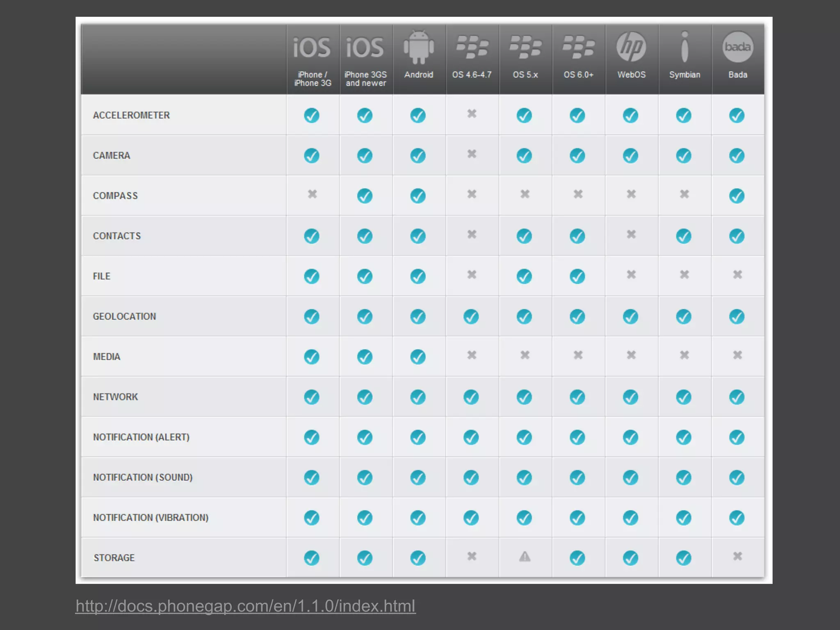This screenshot has width=840, height=630.
Task: Click the Media checkmark under Android
Action: (418, 357)
